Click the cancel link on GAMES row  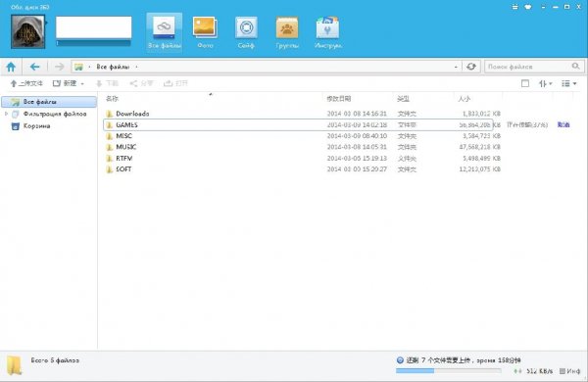[x=563, y=124]
